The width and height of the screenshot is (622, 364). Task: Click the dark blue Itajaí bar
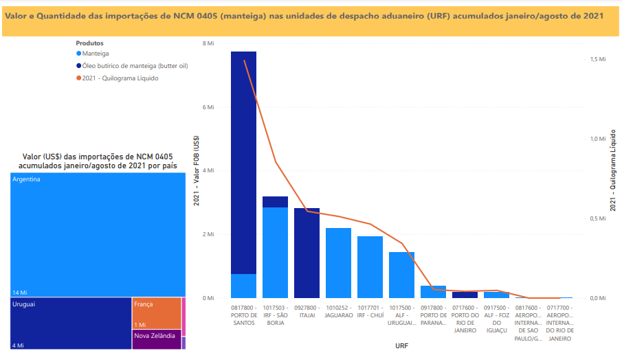click(x=307, y=253)
